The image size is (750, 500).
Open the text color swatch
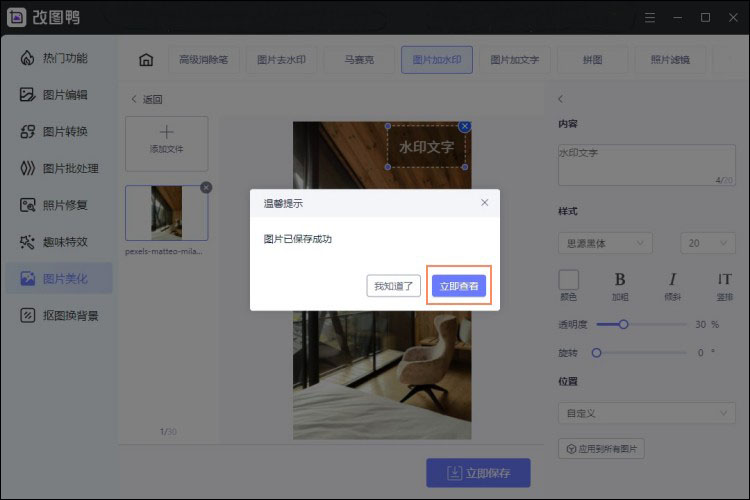pos(568,280)
